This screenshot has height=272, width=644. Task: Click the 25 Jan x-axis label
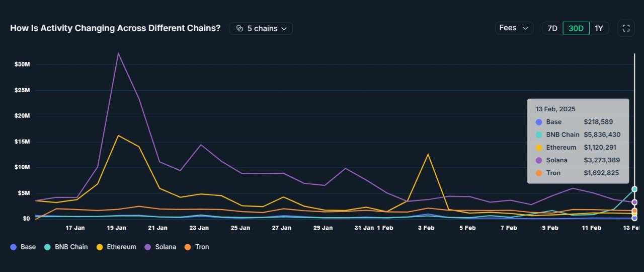[240, 228]
